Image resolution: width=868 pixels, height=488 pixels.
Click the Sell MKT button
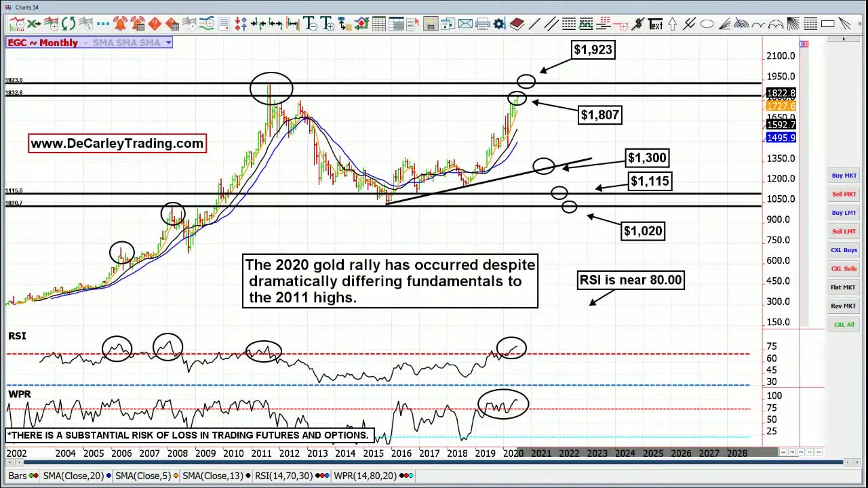point(844,194)
